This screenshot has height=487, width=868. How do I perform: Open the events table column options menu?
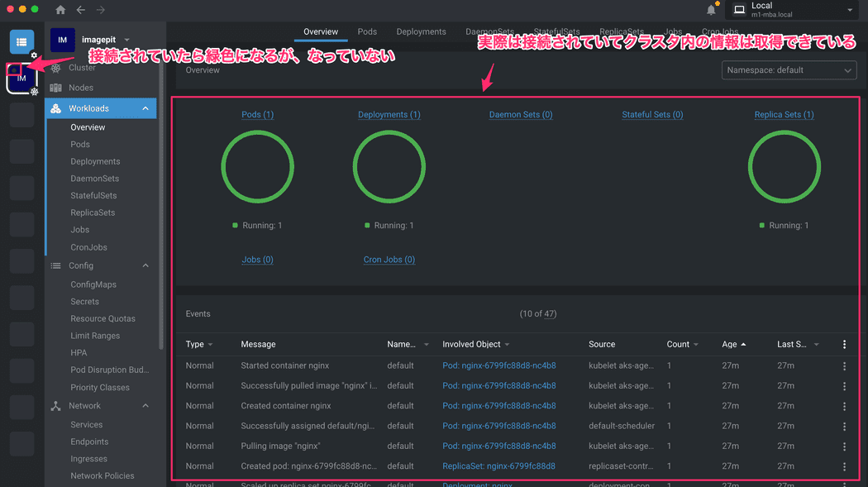(x=844, y=345)
